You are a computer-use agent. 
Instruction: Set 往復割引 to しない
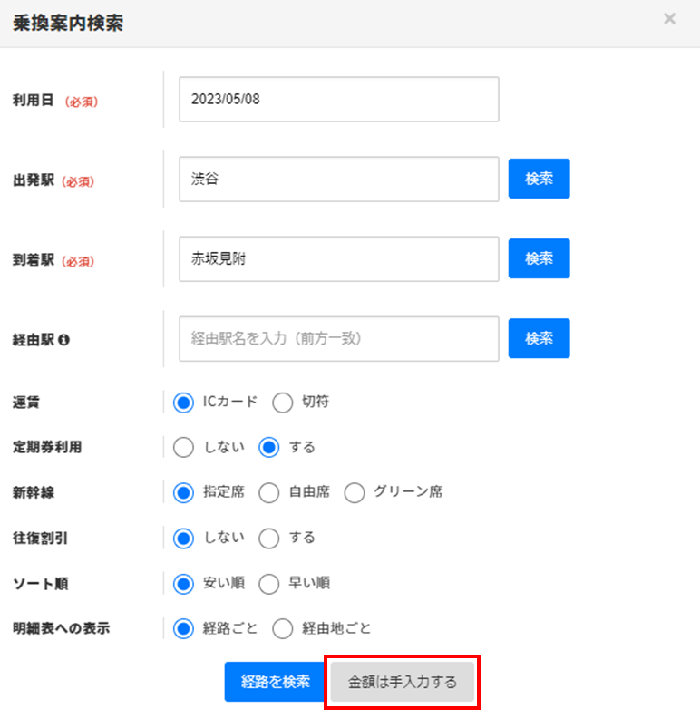tap(184, 538)
